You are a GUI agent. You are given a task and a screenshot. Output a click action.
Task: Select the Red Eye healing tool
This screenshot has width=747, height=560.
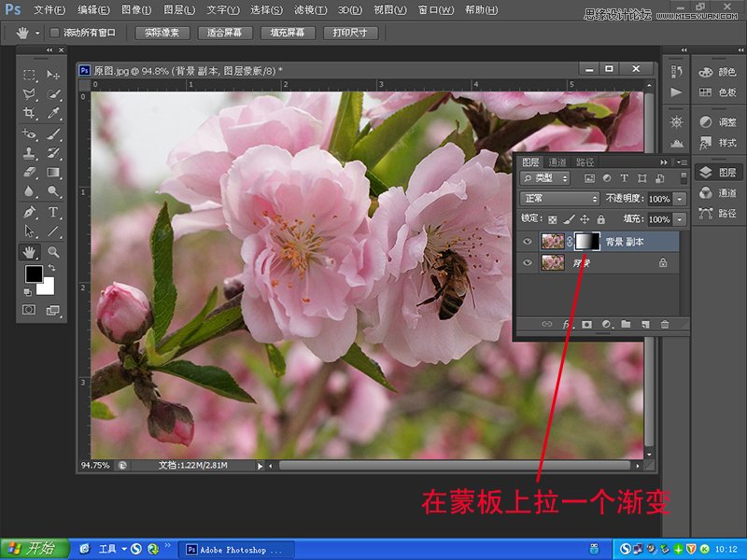30,133
